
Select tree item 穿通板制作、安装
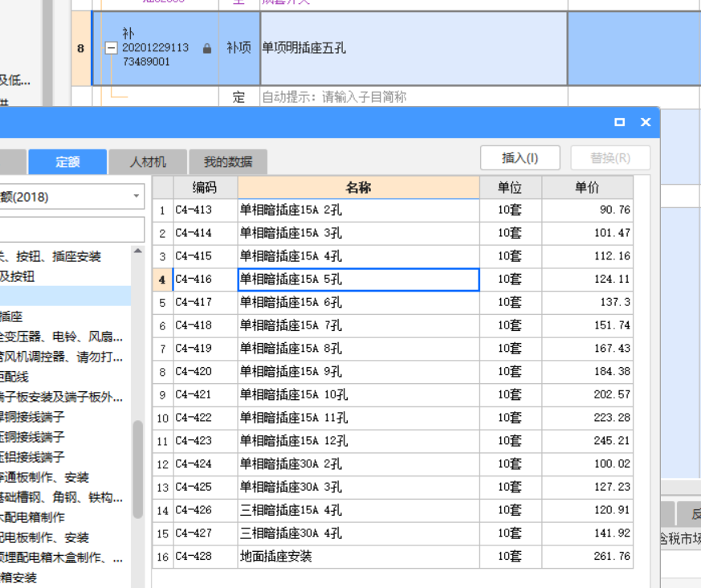(45, 477)
